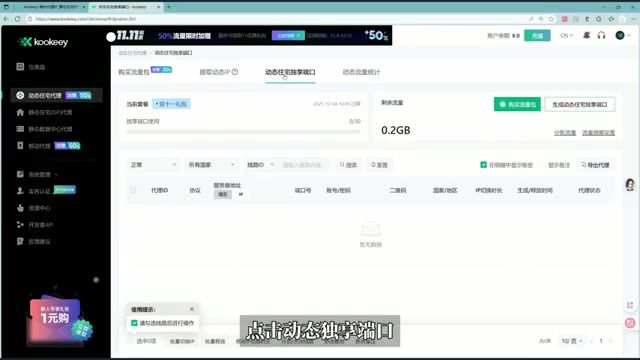Open the mobile proxy 移动代理 sidebar item
This screenshot has width=640, height=360.
[48, 146]
